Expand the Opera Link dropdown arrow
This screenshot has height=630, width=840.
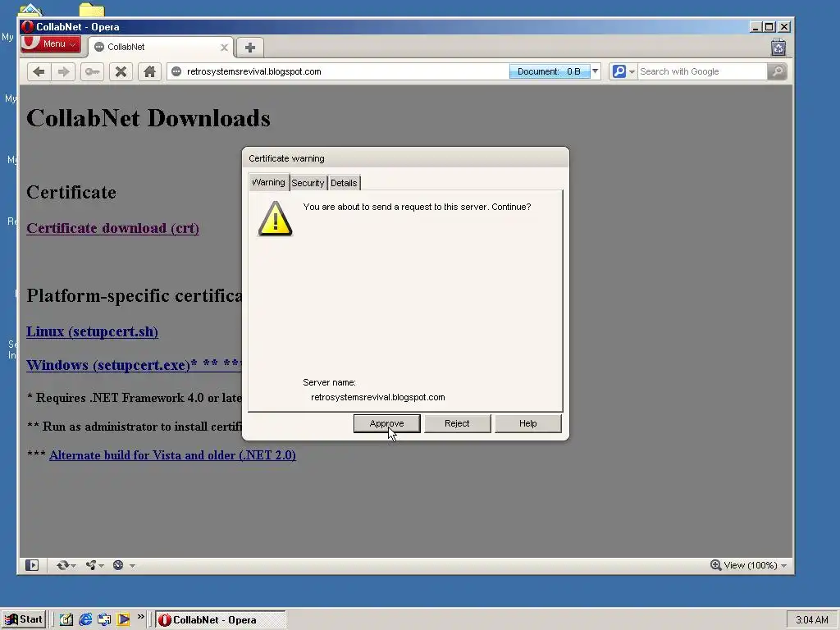click(73, 566)
